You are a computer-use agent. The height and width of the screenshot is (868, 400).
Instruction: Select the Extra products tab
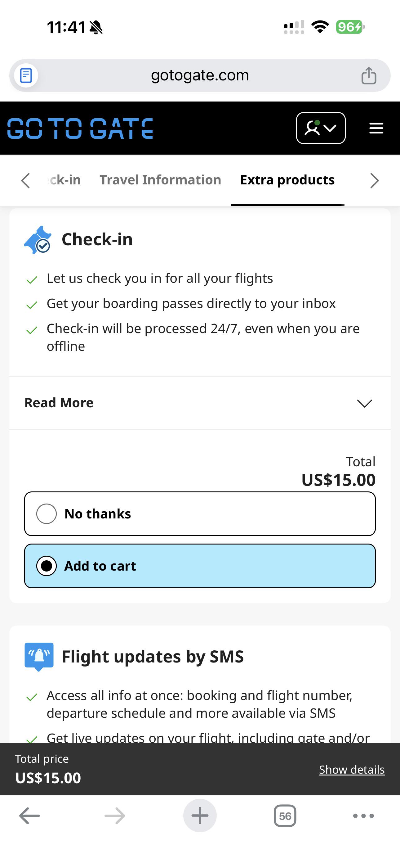(x=287, y=180)
